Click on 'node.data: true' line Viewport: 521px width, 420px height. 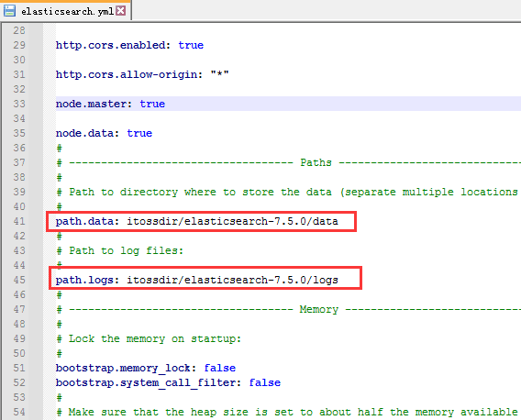pyautogui.click(x=104, y=133)
